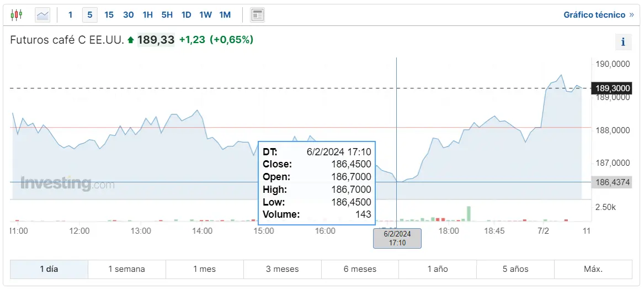Switch to candlestick chart type
Screen dimensions: 644x289
tap(17, 15)
